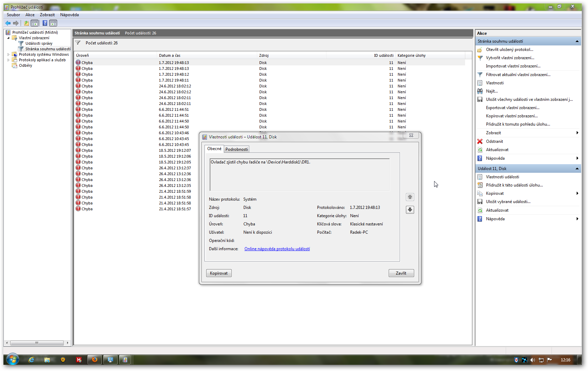Screen dimensions: 588x371
Task: Click the 'Zavřít' button
Action: click(401, 273)
